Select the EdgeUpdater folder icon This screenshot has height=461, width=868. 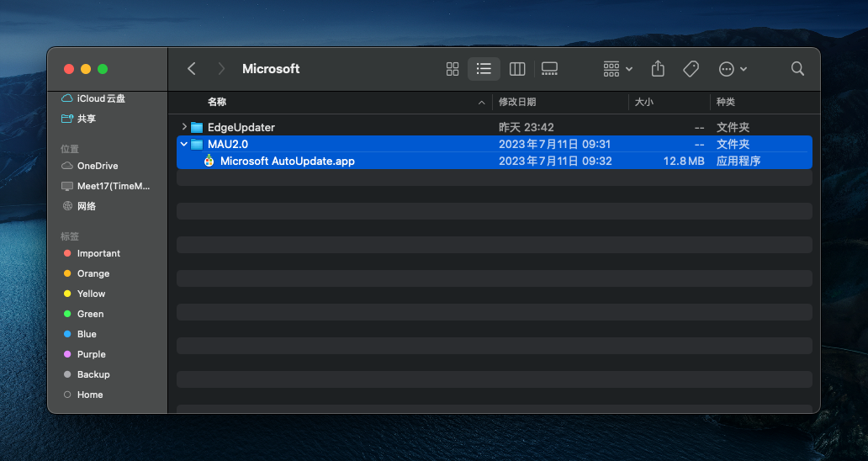click(x=197, y=127)
